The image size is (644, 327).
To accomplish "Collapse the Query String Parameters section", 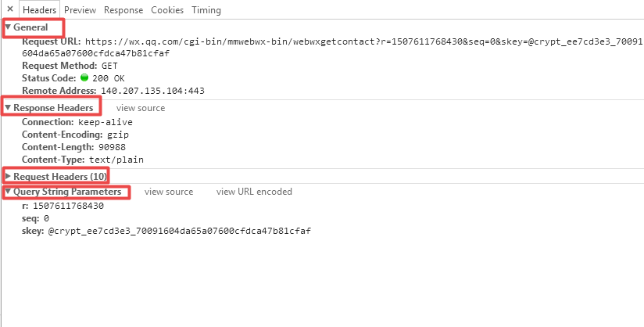I will click(x=9, y=192).
